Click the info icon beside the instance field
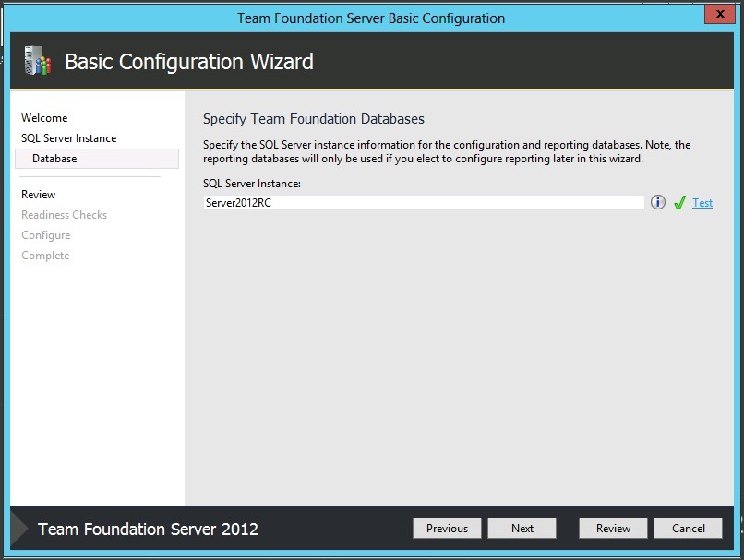 click(658, 203)
